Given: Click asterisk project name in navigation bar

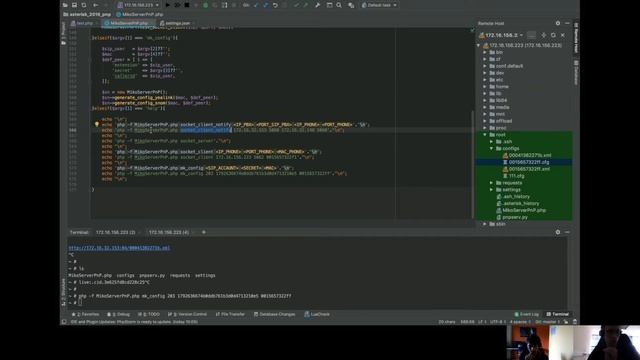Looking at the screenshot, I should [x=87, y=14].
